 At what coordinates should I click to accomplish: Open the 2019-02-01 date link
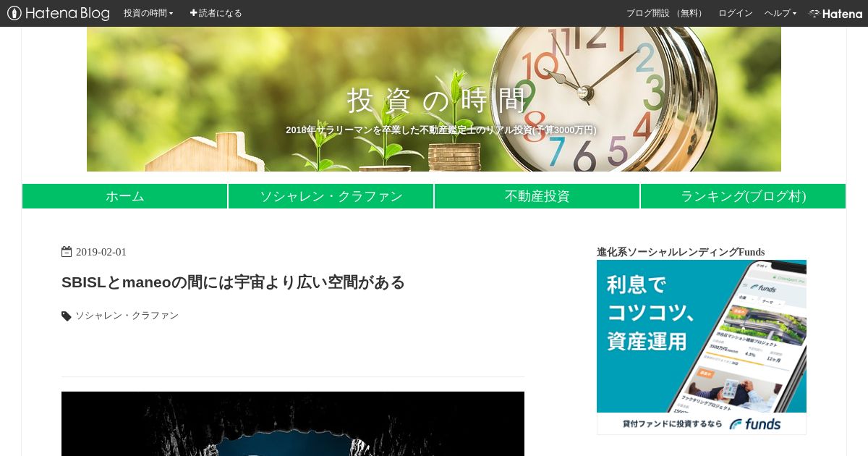pos(101,252)
